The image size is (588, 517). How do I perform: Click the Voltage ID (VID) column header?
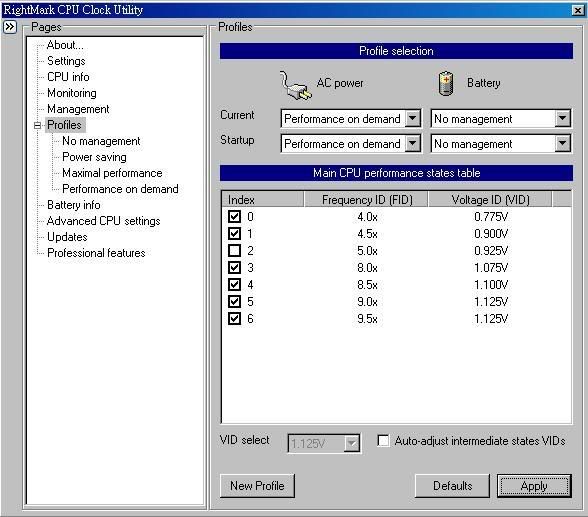pyautogui.click(x=490, y=199)
